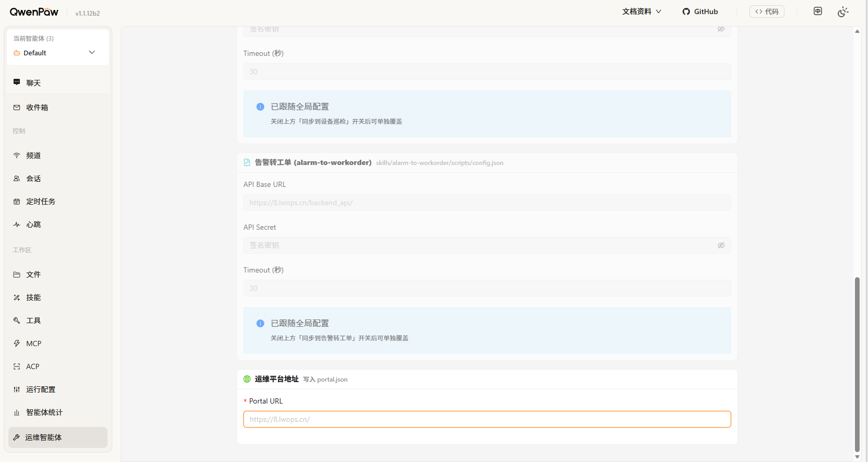Open 定时任务 scheduled tasks
Screen dimensions: 868x462
[x=58, y=202]
